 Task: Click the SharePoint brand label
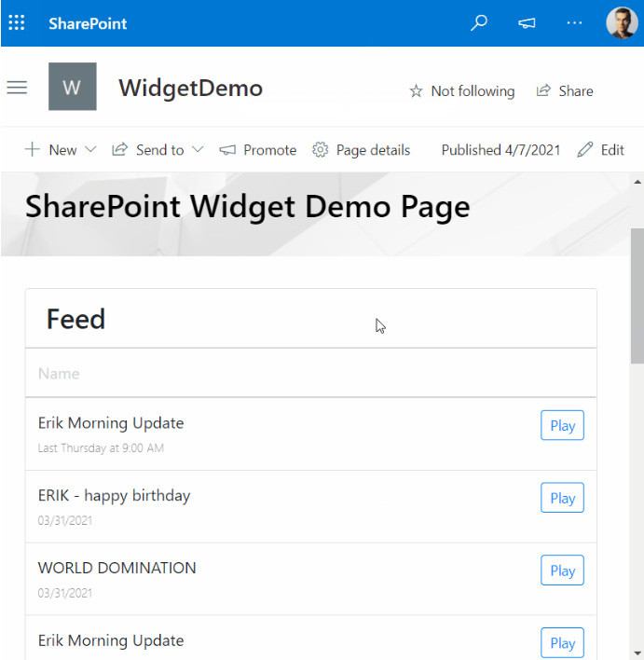pos(88,23)
